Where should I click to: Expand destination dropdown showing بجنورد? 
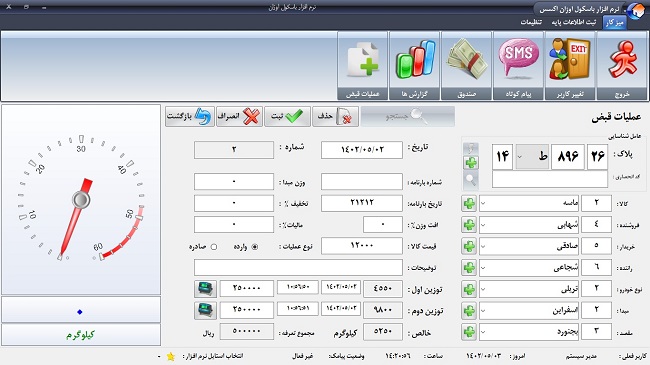pyautogui.click(x=483, y=332)
